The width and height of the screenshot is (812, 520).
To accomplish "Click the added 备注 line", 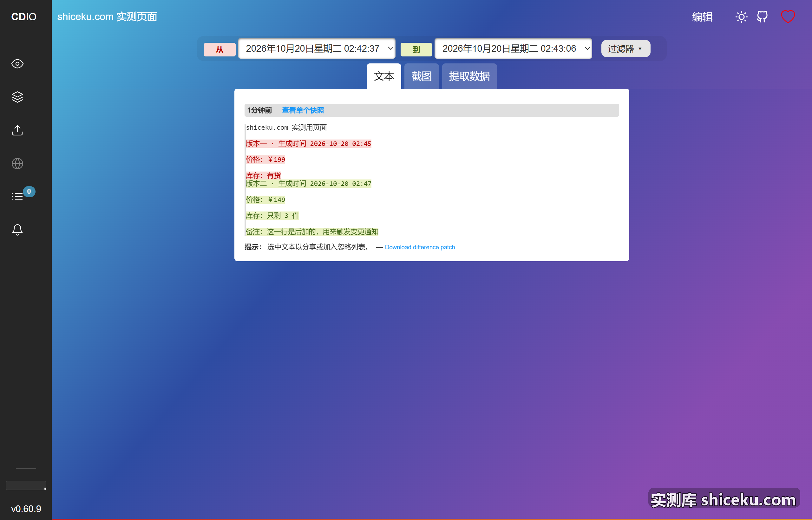I will tap(312, 232).
